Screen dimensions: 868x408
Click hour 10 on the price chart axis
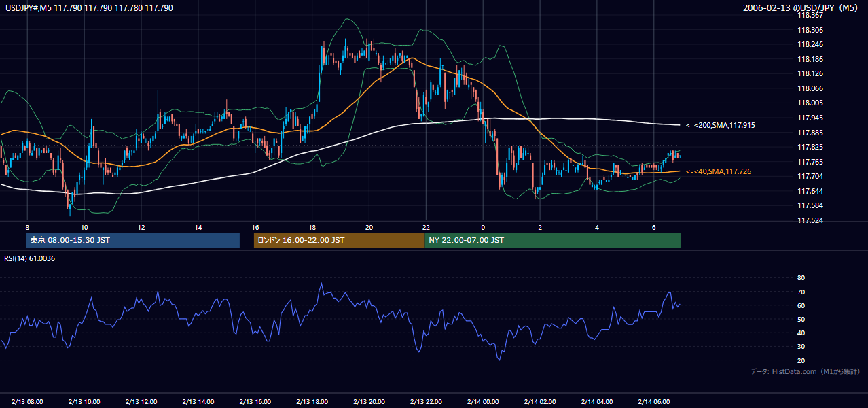[84, 227]
